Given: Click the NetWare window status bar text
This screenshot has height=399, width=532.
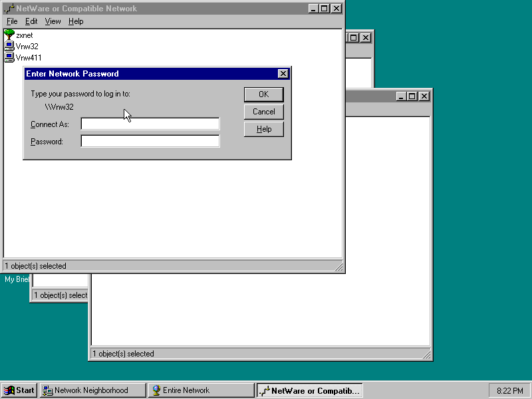Looking at the screenshot, I should point(35,266).
